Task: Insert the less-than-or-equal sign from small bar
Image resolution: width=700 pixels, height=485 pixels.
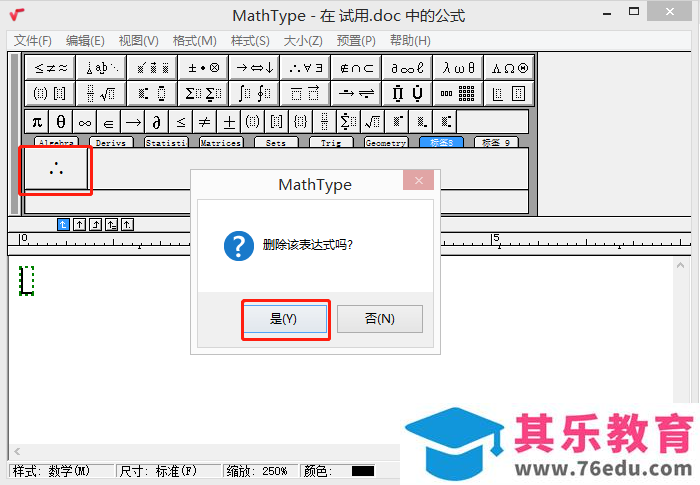Action: [181, 121]
